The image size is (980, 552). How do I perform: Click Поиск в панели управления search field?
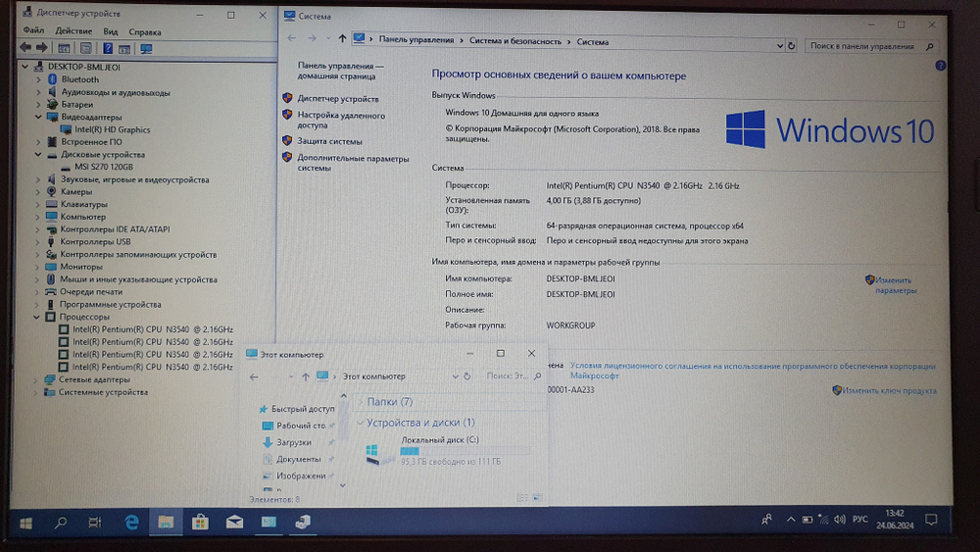click(871, 46)
